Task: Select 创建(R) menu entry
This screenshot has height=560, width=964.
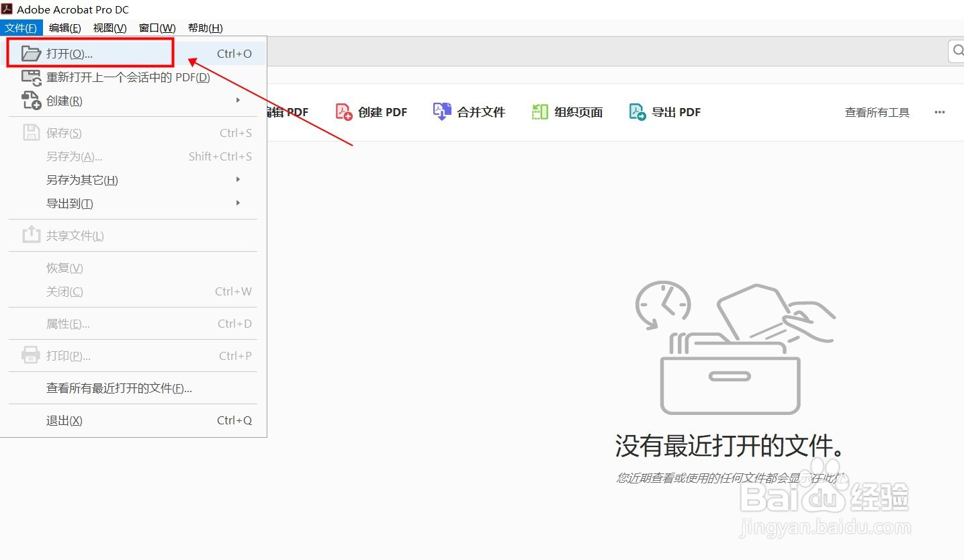Action: (133, 101)
